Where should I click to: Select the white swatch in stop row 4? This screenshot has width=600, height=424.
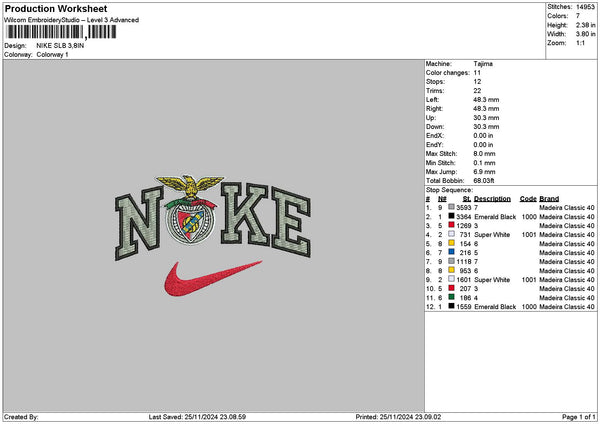tap(452, 234)
